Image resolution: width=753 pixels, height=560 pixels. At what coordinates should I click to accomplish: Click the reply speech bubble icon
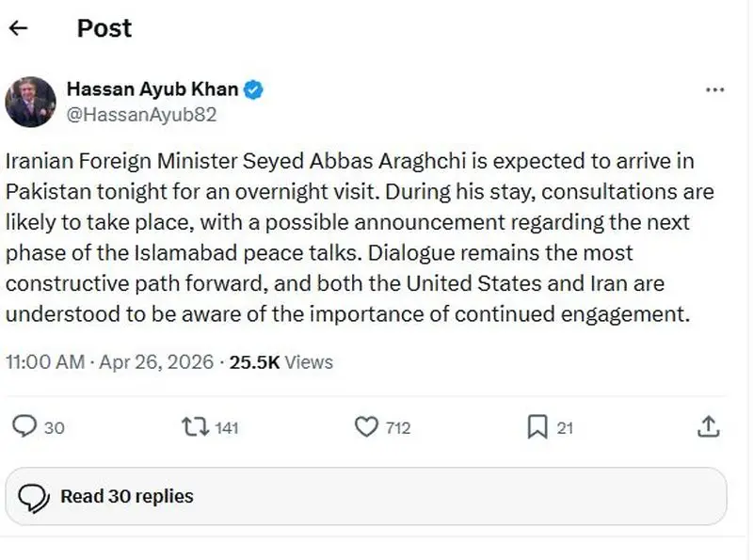[x=24, y=426]
